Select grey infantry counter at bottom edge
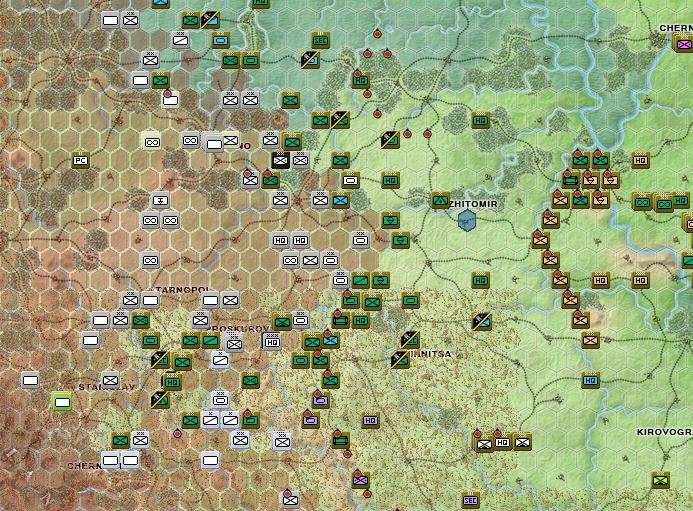This screenshot has width=693, height=511. 290,500
